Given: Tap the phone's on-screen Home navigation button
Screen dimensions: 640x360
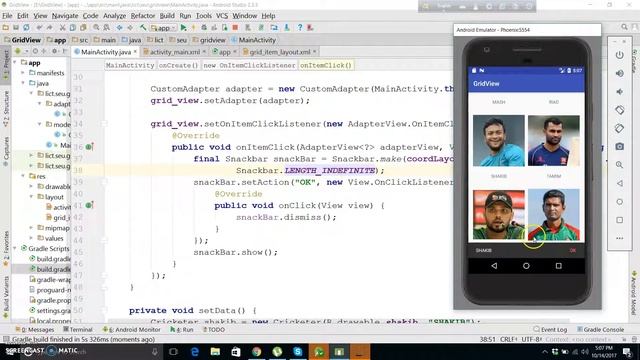Looking at the screenshot, I should tap(526, 266).
